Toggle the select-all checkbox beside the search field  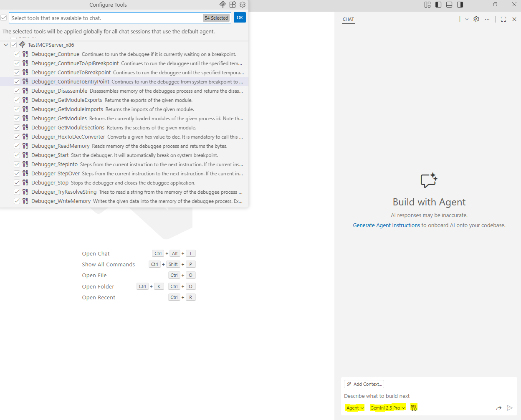click(x=3, y=18)
